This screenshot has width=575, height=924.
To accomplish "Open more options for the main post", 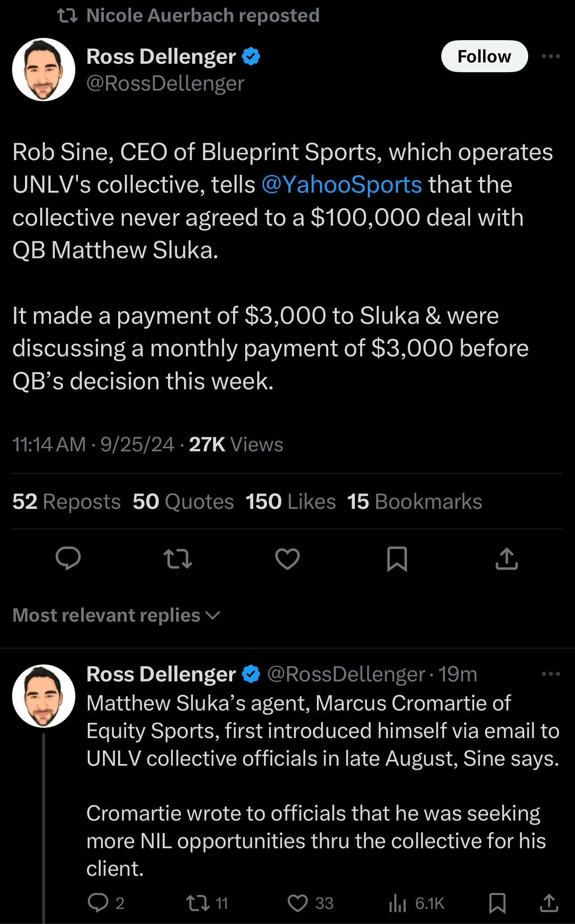I will tap(550, 56).
